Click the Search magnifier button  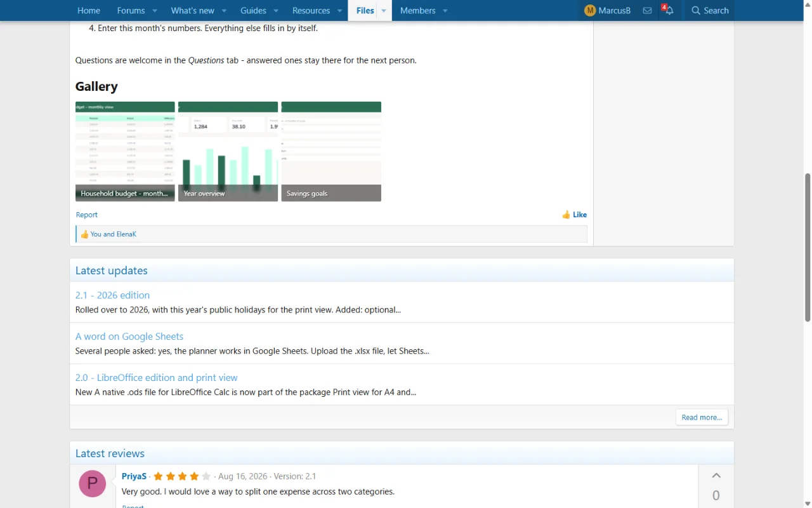click(x=710, y=11)
